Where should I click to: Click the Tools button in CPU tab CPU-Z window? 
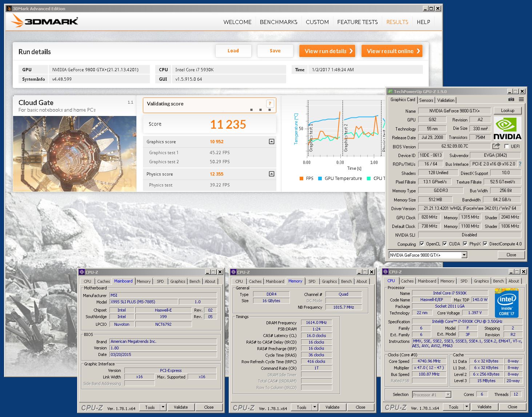point(453,407)
